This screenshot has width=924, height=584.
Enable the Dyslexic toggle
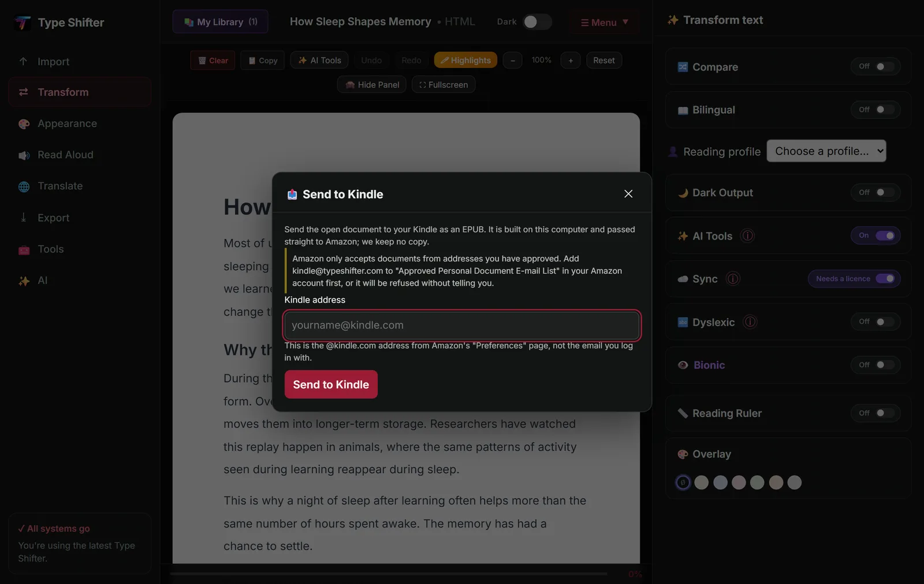click(875, 321)
